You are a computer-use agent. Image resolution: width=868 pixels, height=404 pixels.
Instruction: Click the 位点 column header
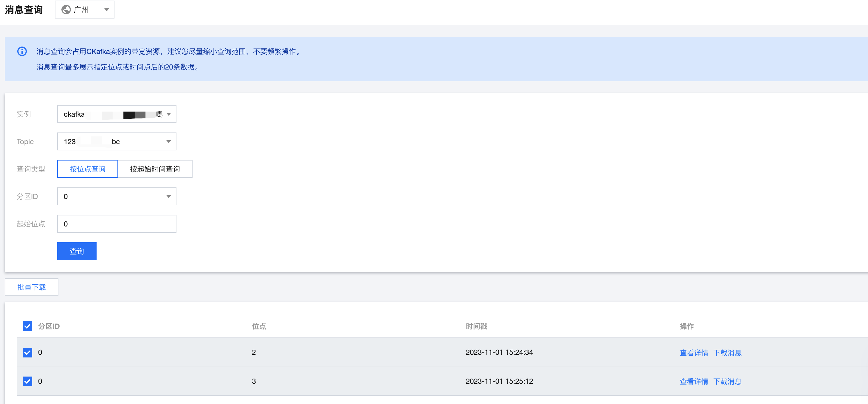(259, 326)
